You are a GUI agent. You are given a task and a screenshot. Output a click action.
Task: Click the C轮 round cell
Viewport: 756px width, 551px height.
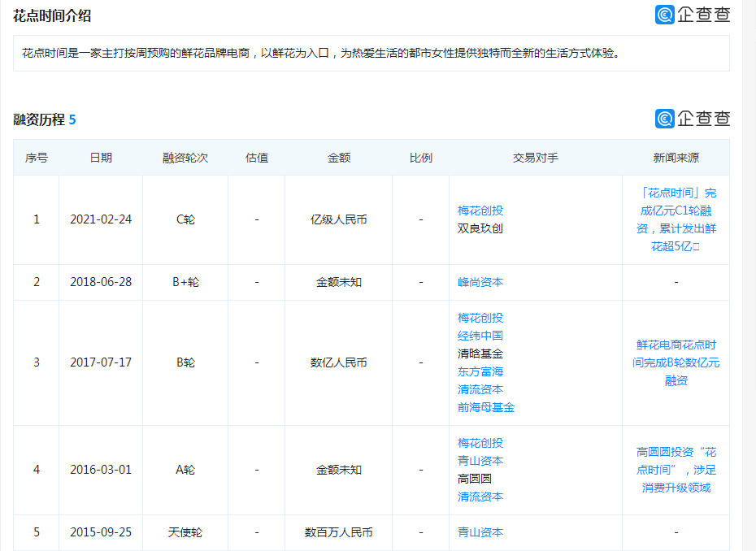pos(185,219)
